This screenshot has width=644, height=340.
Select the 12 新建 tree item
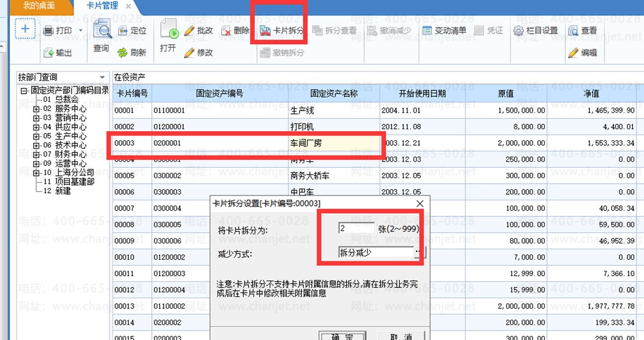tap(57, 191)
